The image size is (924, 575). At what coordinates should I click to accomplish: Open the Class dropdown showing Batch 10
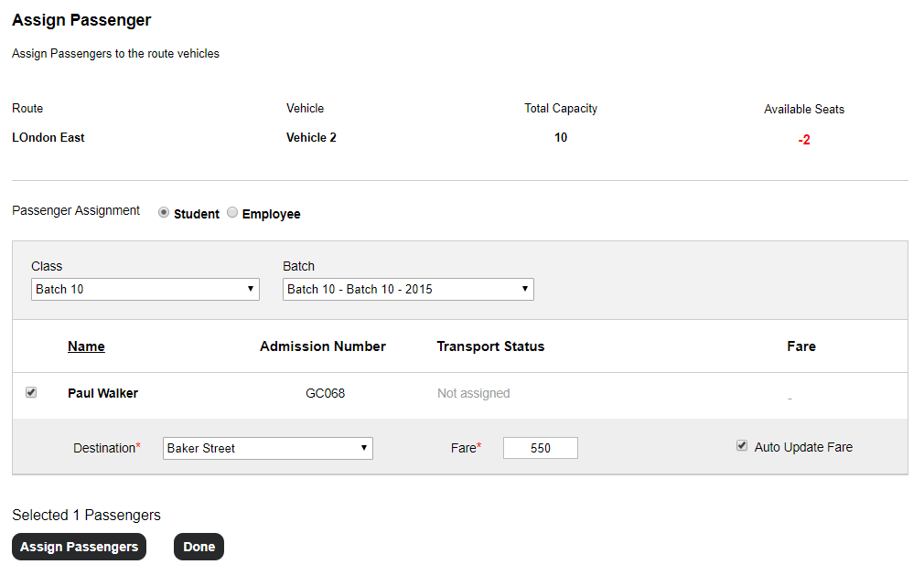pos(145,289)
